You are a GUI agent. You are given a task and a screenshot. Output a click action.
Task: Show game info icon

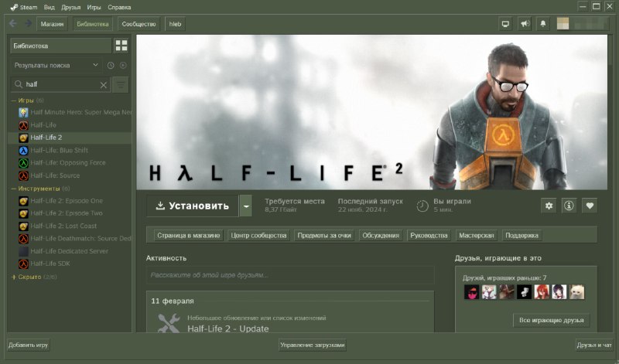coord(569,206)
